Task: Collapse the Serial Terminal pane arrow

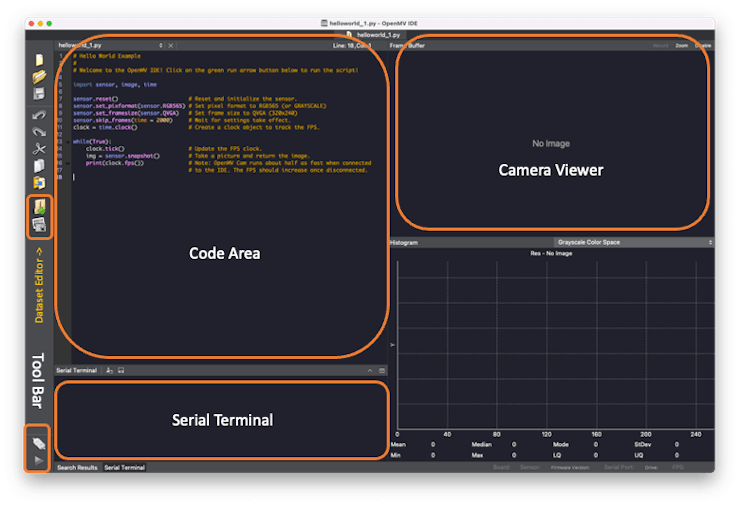Action: click(370, 371)
